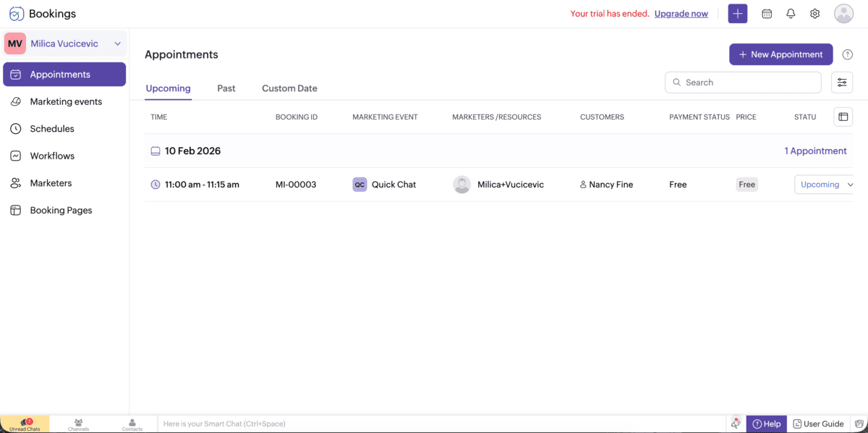
Task: Click the New Appointment button
Action: 780,54
